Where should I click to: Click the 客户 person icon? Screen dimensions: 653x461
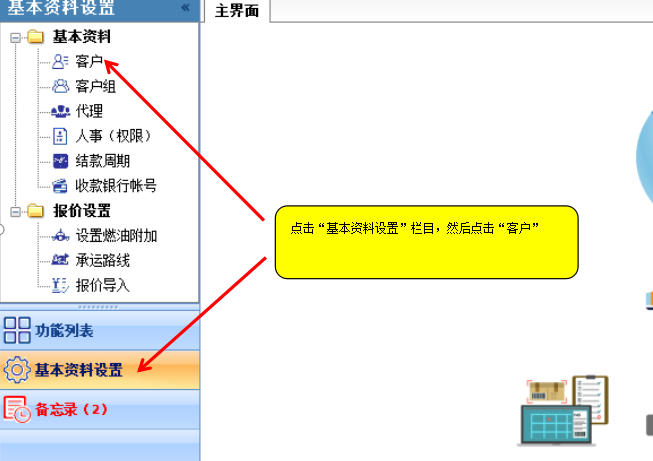click(61, 62)
